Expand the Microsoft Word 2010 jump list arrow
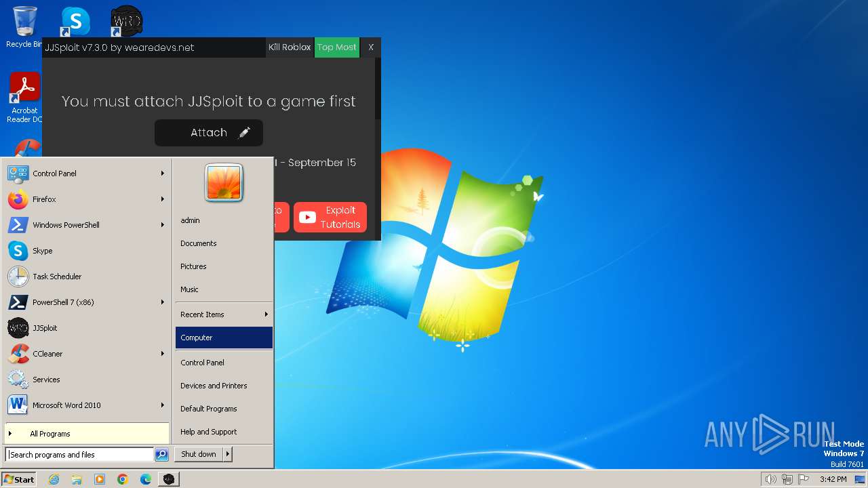The width and height of the screenshot is (868, 488). pyautogui.click(x=163, y=405)
